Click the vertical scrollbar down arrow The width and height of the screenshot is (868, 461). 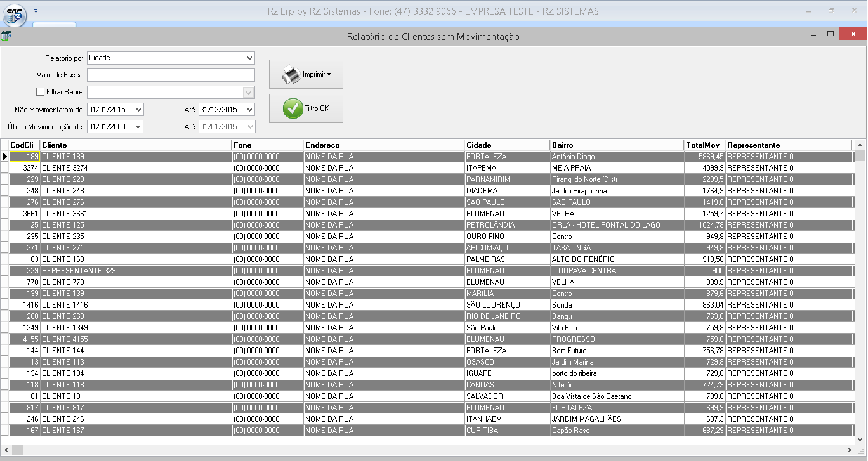(x=860, y=438)
